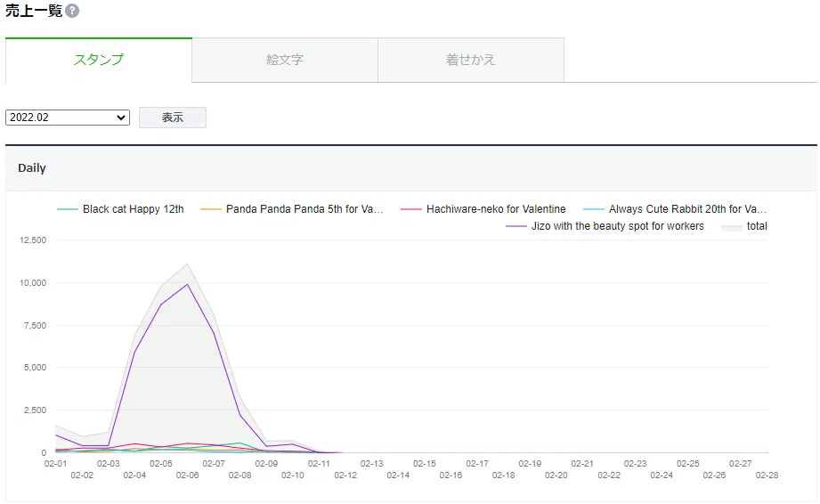
Task: Toggle the Black cat Happy 12th legend series
Action: [x=120, y=209]
